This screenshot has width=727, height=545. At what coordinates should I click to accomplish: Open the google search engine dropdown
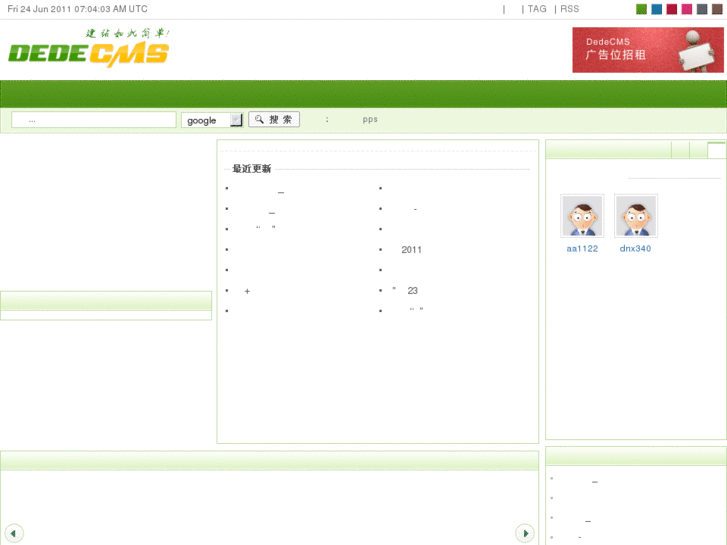click(212, 120)
